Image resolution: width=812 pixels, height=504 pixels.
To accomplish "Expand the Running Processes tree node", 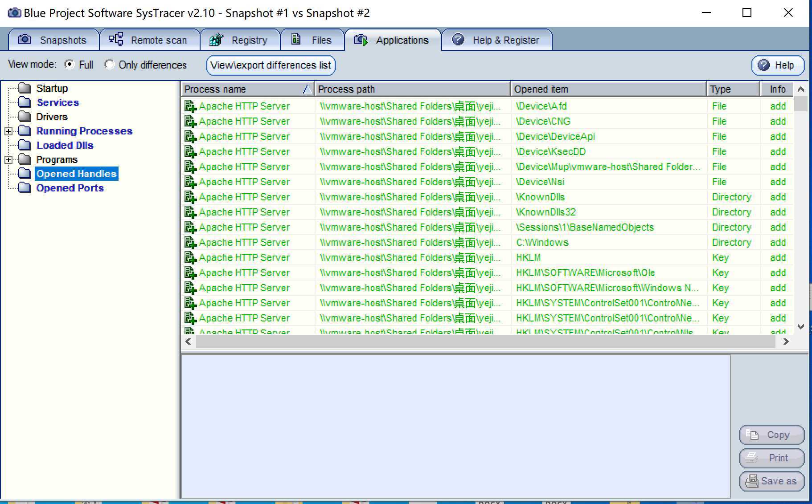I will point(8,131).
